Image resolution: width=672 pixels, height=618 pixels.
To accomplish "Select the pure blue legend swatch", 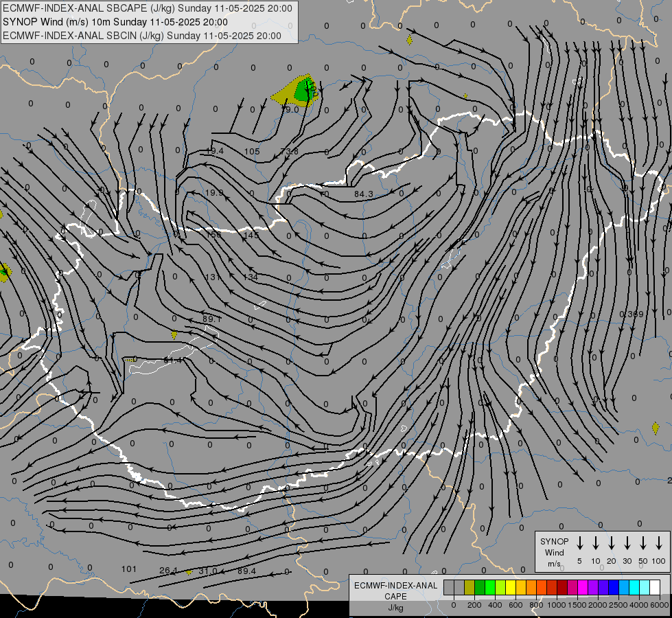I will 613,587.
